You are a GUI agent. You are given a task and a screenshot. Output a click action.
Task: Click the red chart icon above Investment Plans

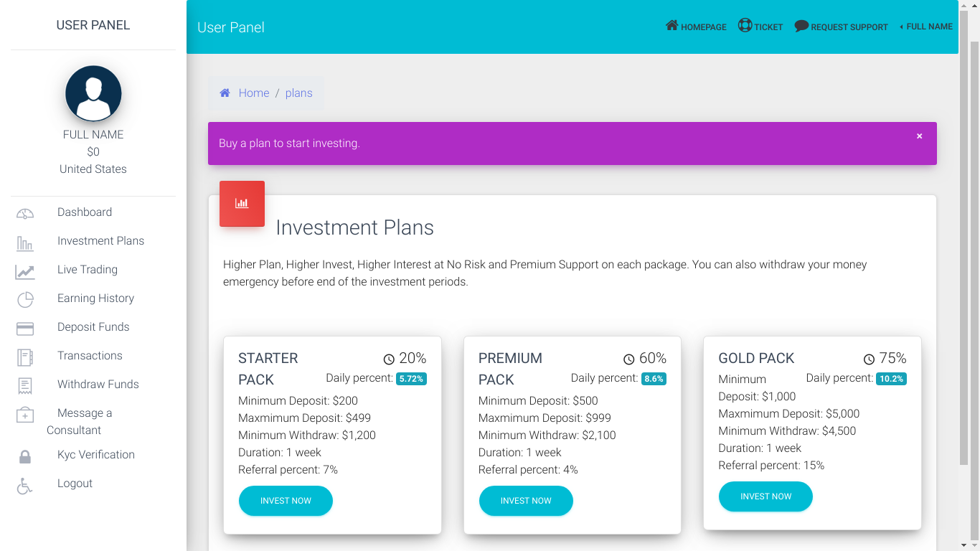pyautogui.click(x=242, y=203)
